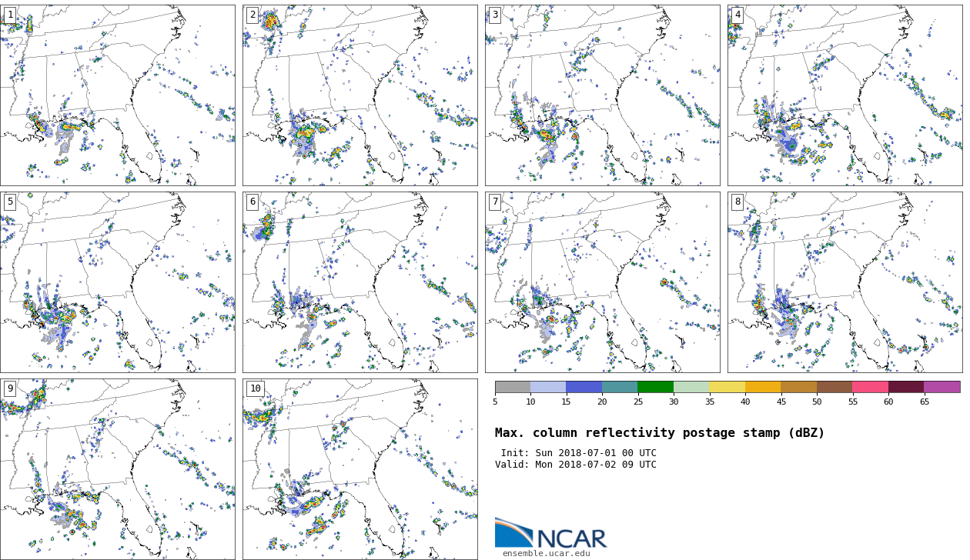
Task: Click the 50 tick label on colorbar
Action: coord(817,402)
